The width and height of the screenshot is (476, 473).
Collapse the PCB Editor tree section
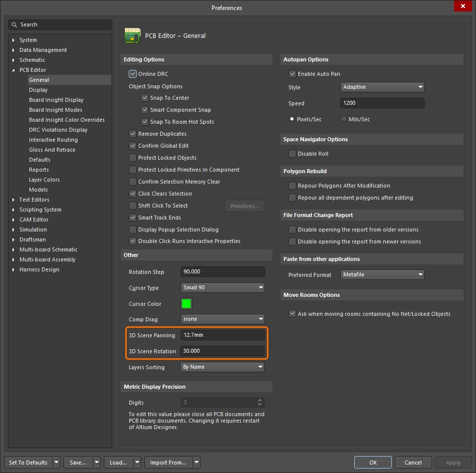[12, 70]
